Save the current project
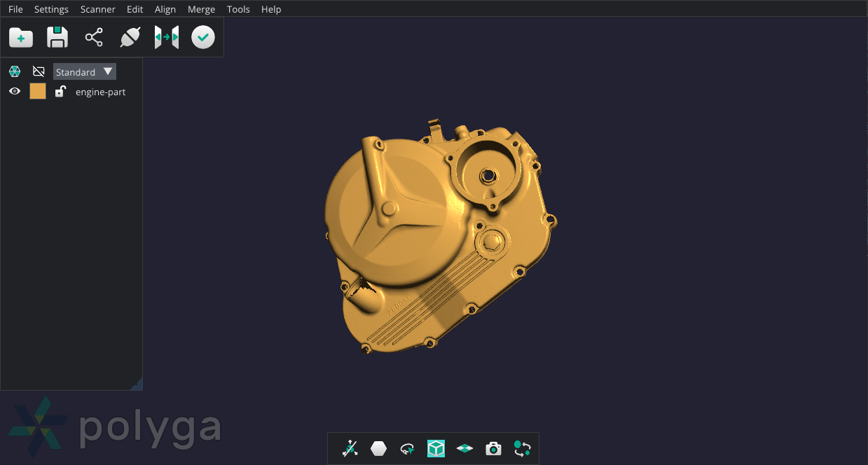Viewport: 868px width, 465px height. (57, 36)
